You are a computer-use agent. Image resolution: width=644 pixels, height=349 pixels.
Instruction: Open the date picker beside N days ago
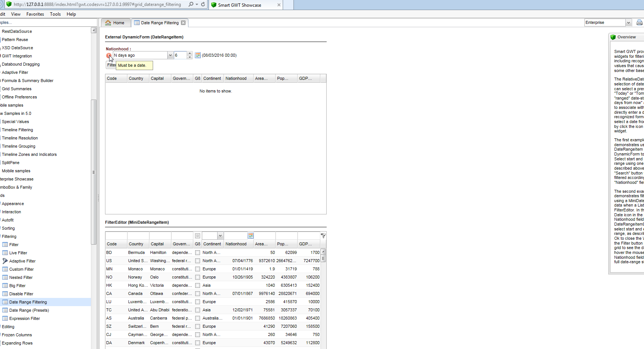click(198, 55)
